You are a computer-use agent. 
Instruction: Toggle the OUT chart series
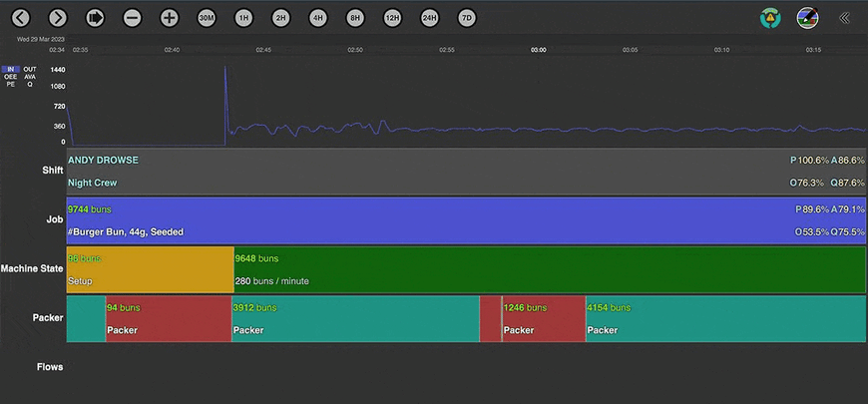pyautogui.click(x=30, y=70)
